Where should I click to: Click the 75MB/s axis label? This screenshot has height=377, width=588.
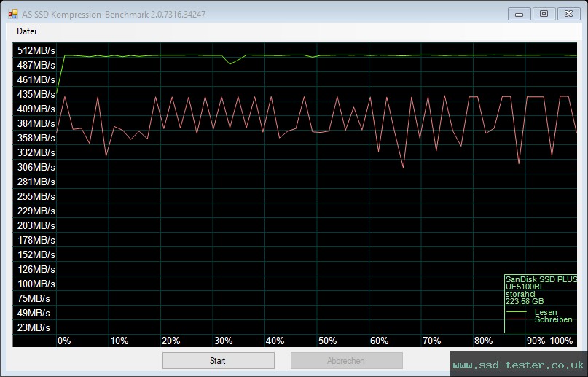point(34,298)
